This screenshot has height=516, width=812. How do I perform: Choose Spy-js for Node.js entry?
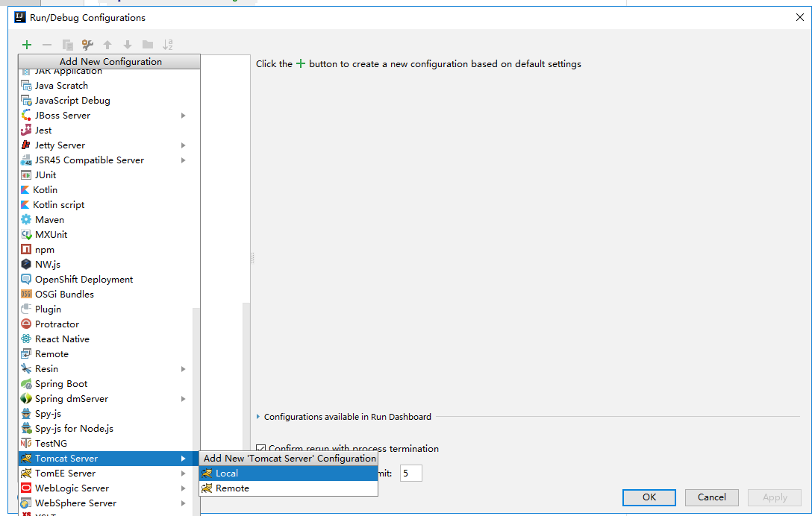click(106, 429)
